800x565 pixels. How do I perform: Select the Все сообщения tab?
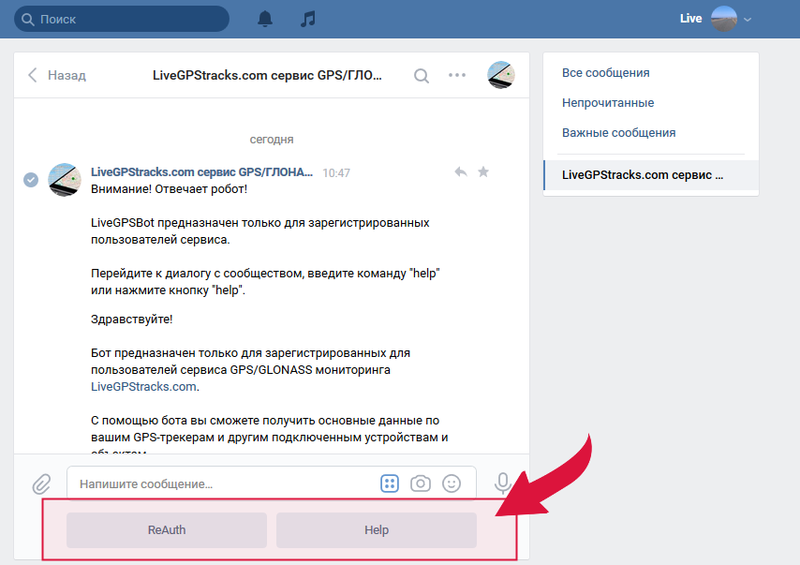606,73
